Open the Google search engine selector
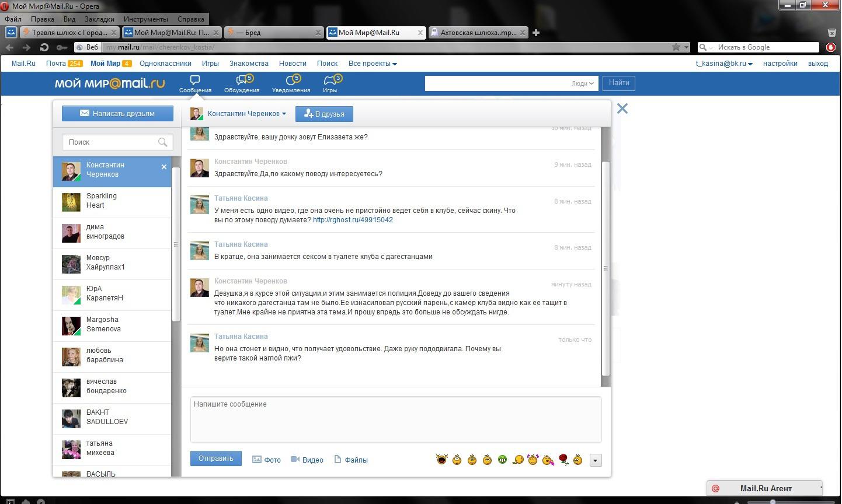 [x=706, y=47]
